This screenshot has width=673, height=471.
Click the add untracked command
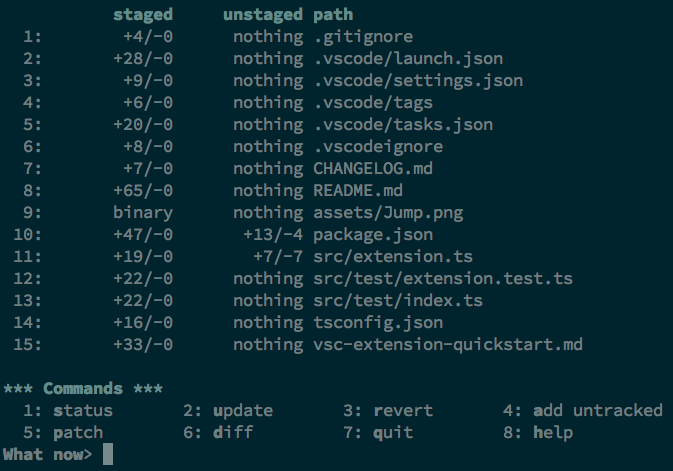(598, 411)
